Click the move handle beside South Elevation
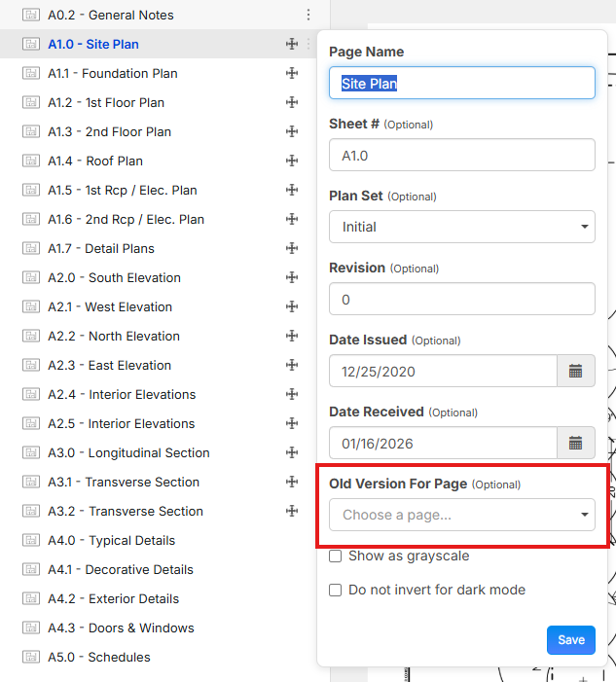 (x=291, y=278)
